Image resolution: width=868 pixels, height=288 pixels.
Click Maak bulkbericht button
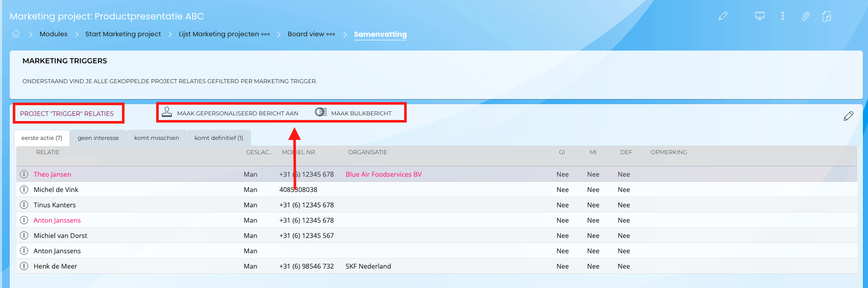353,113
